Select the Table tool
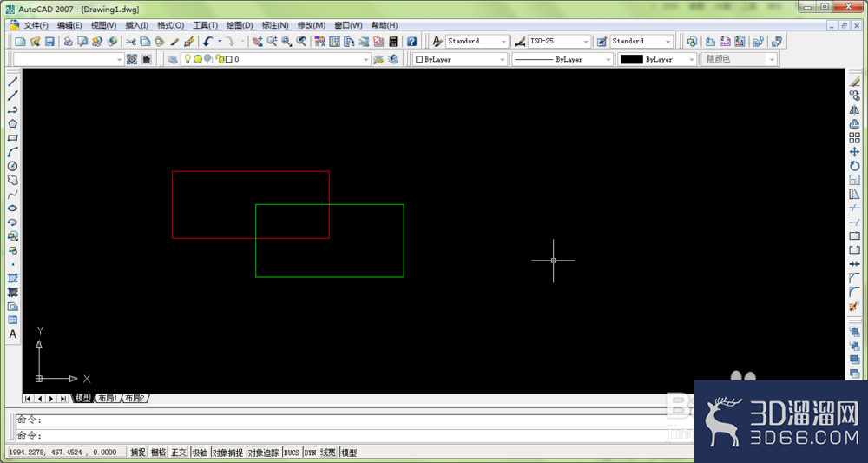 (13, 321)
